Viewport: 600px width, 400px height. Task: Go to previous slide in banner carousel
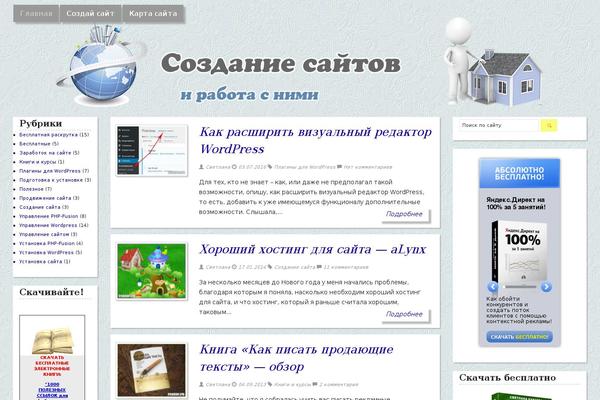click(x=493, y=287)
